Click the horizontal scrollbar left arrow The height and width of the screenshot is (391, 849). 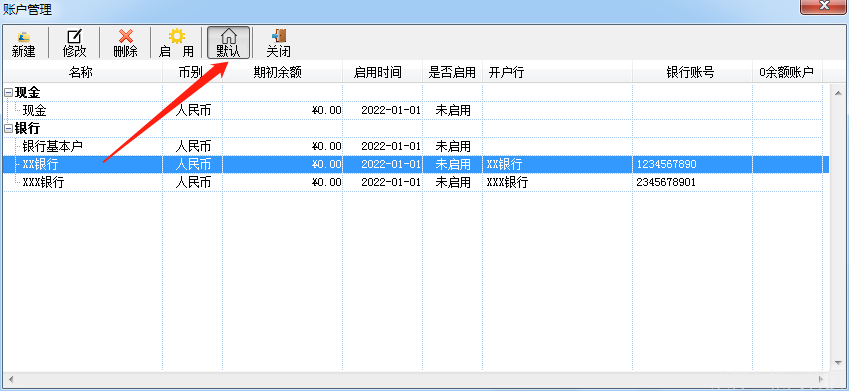coord(11,379)
